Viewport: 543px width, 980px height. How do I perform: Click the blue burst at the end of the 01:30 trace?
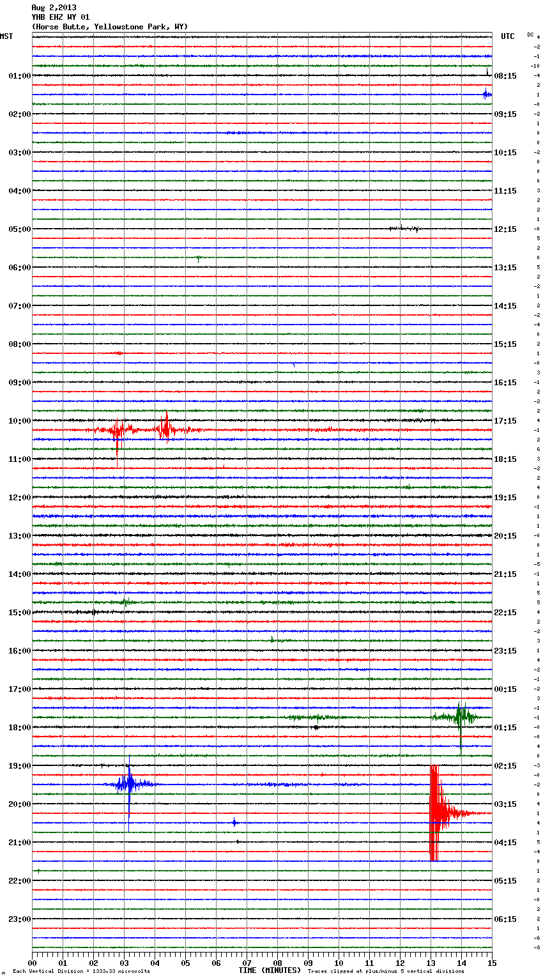pyautogui.click(x=487, y=95)
